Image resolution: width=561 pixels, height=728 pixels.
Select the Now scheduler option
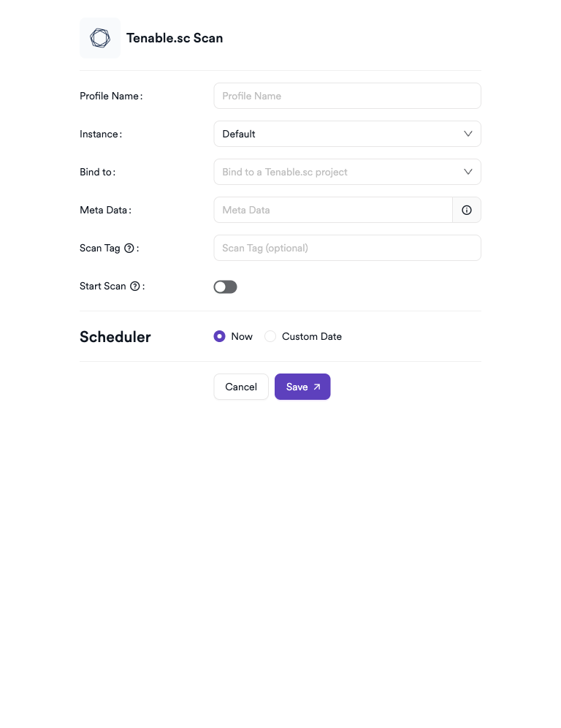(x=219, y=336)
